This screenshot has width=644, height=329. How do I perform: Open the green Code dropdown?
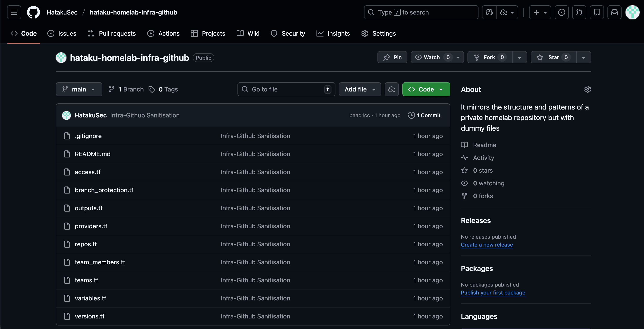[425, 89]
